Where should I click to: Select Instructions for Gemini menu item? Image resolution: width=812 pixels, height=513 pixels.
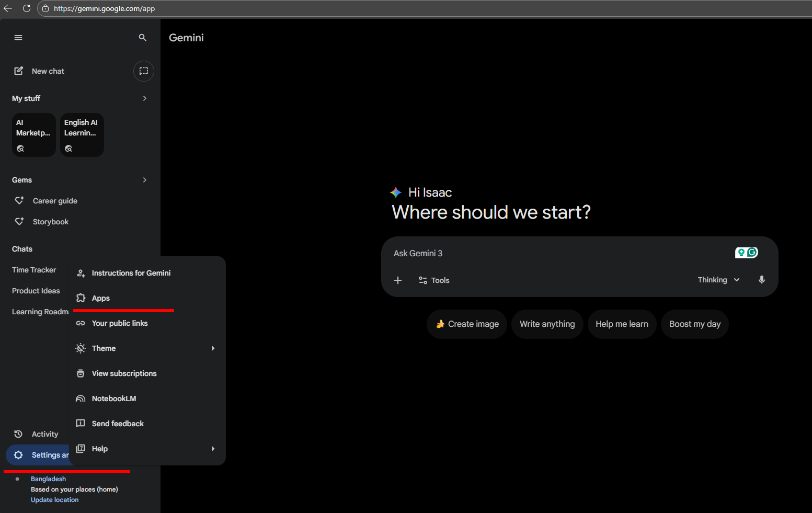(x=147, y=273)
